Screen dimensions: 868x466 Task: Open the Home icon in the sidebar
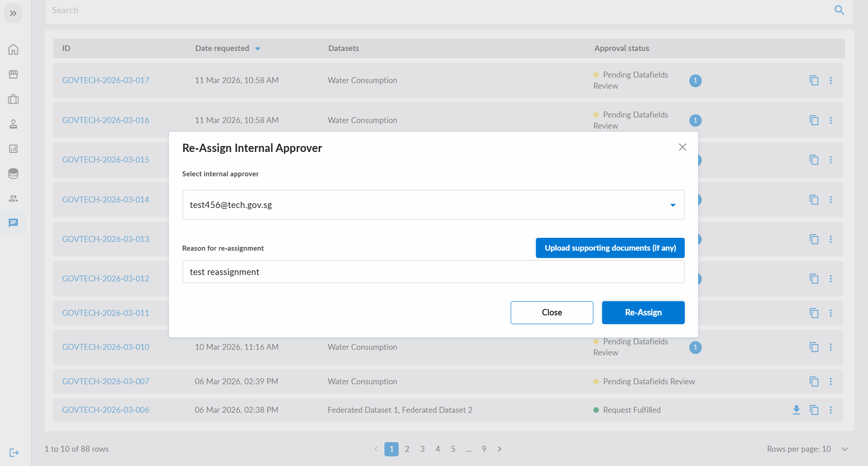point(13,50)
